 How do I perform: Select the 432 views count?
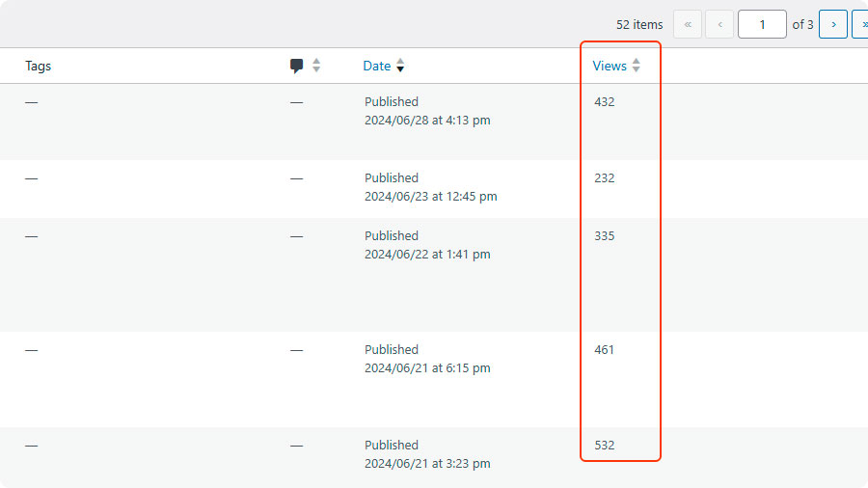click(605, 101)
